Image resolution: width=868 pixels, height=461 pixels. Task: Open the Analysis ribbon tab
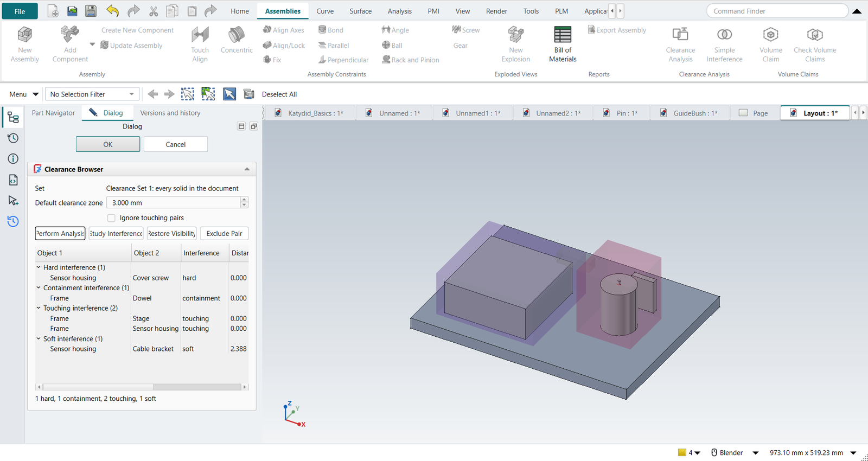coord(400,11)
